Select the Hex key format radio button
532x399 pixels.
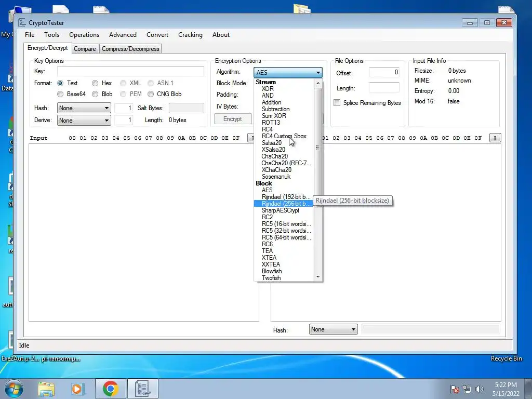click(x=95, y=83)
